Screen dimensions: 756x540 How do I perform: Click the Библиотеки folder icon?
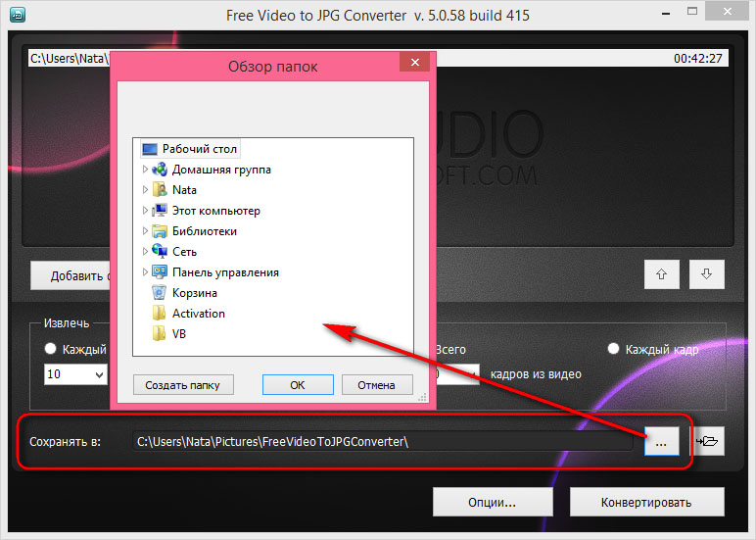(x=160, y=231)
